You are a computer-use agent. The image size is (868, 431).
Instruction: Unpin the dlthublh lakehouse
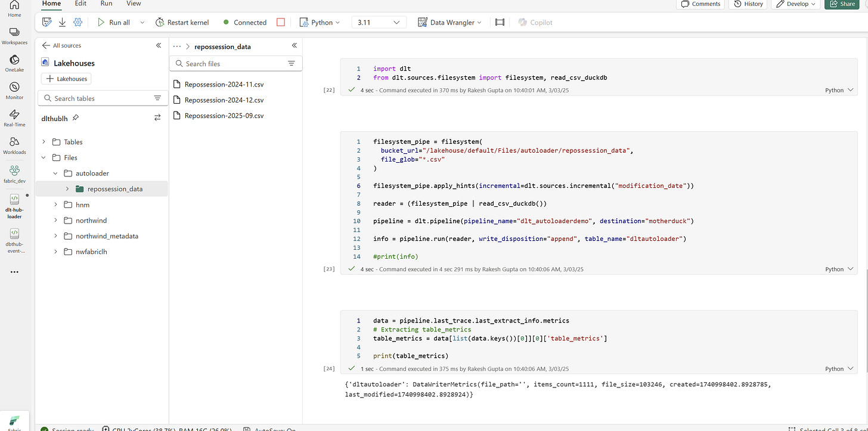click(x=76, y=118)
